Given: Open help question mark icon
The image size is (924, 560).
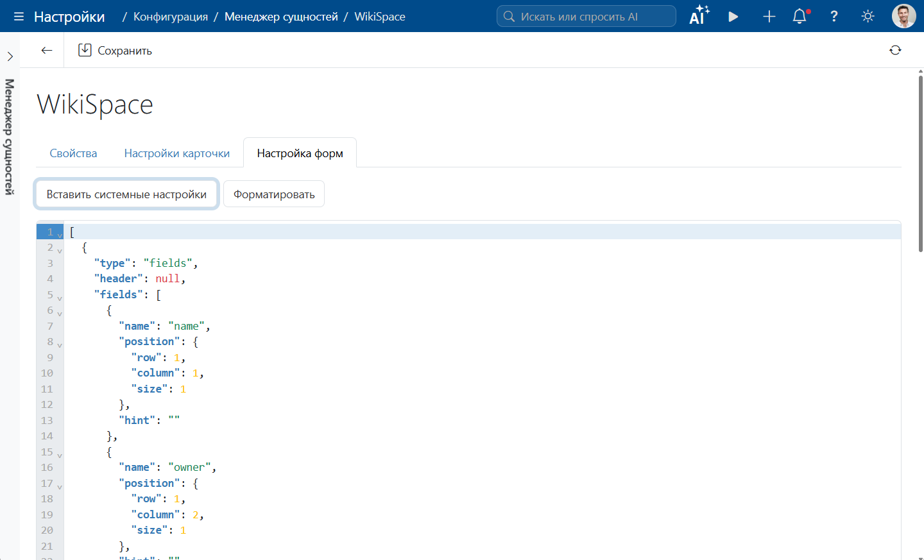Looking at the screenshot, I should (x=834, y=17).
